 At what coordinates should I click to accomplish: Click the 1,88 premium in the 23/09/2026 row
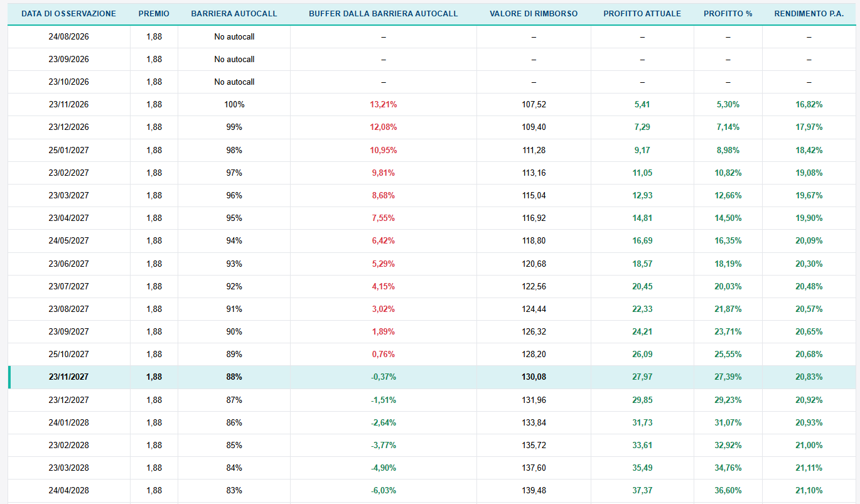pos(154,59)
